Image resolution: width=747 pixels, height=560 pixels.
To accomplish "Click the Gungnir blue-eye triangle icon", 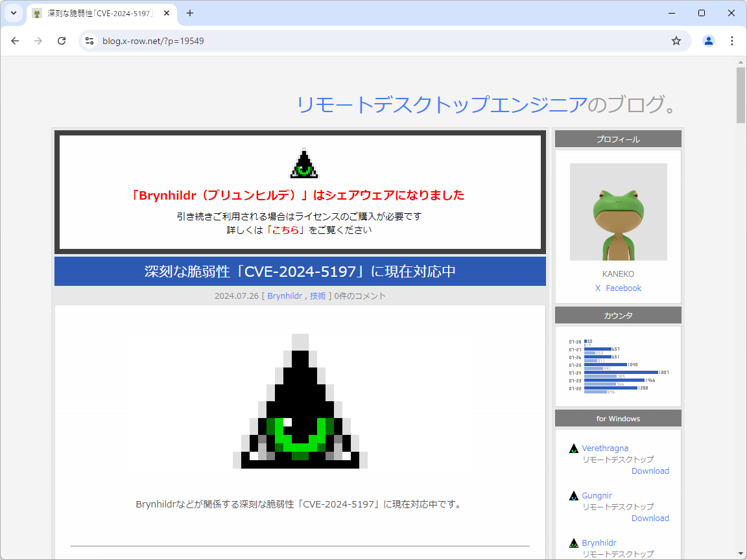I will tap(574, 495).
